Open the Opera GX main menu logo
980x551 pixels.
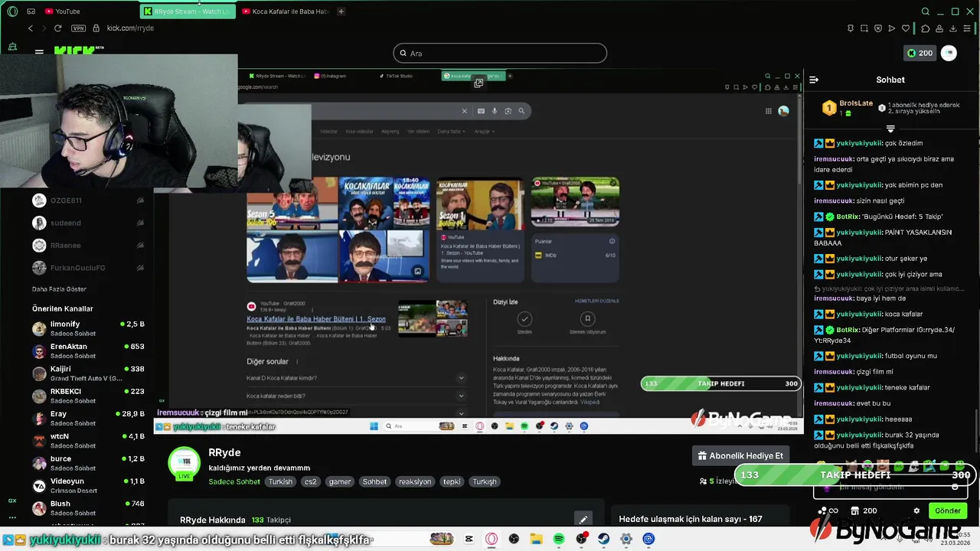[12, 11]
